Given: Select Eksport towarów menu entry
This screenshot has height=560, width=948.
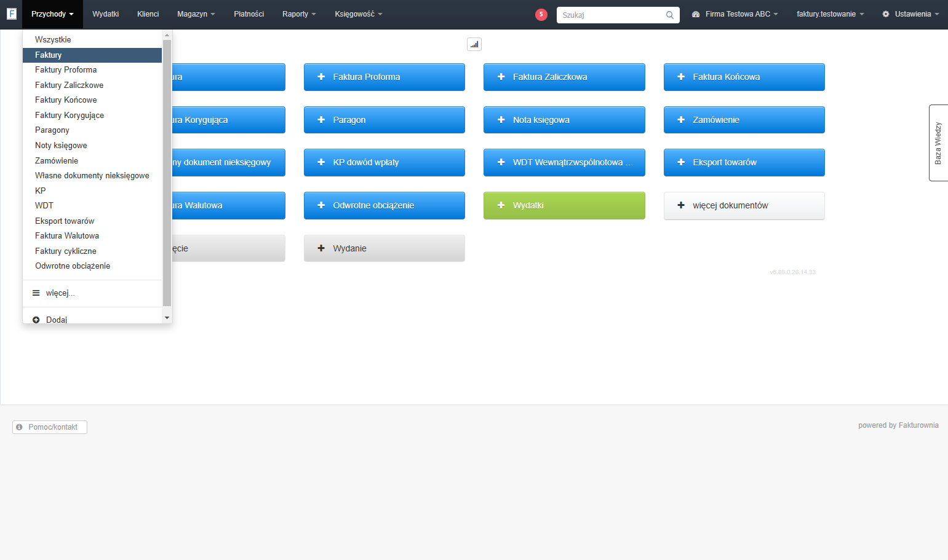Looking at the screenshot, I should click(x=92, y=221).
